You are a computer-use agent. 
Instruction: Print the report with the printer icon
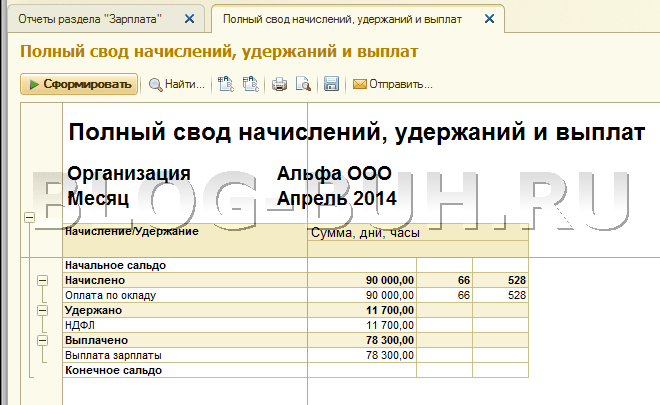tap(279, 85)
